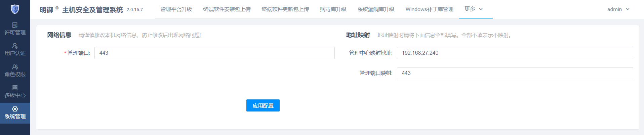Image resolution: width=644 pixels, height=135 pixels.
Task: Click the 更多 tab label
Action: click(x=470, y=9)
